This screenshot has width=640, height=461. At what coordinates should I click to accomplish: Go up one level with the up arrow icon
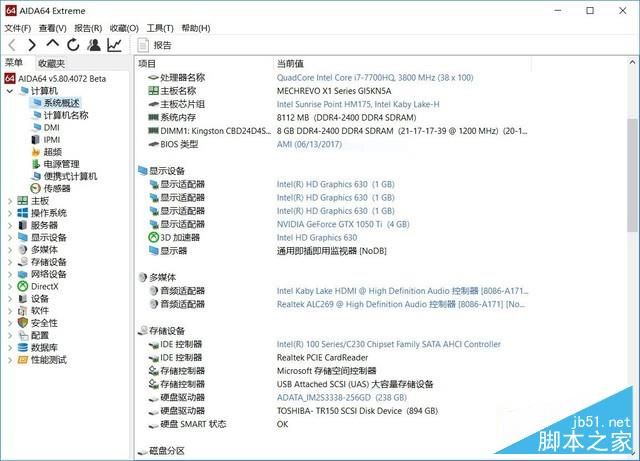(x=52, y=43)
